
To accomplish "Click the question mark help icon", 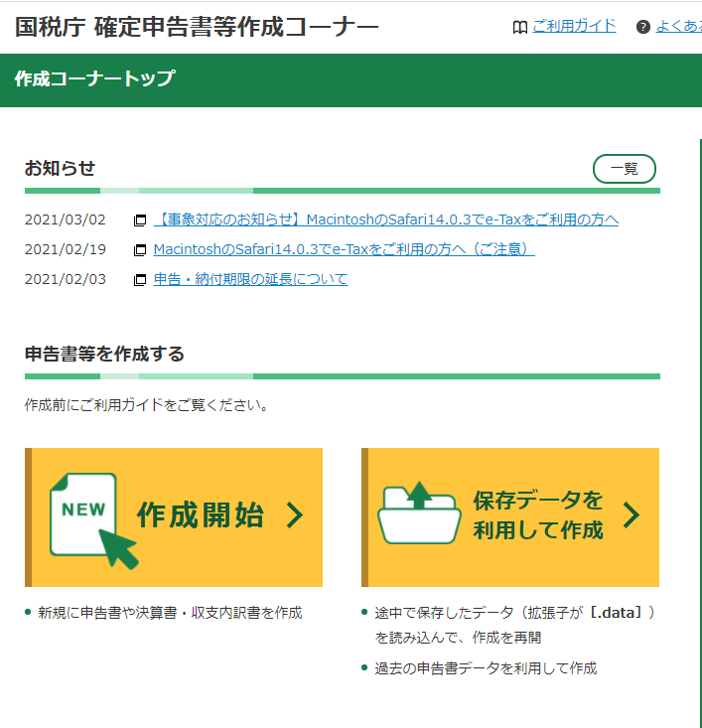I will point(643,28).
